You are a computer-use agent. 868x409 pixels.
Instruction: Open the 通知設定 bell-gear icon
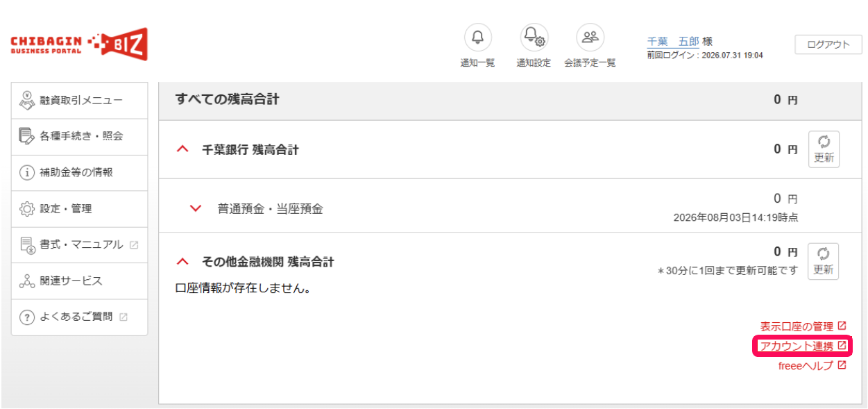(534, 37)
